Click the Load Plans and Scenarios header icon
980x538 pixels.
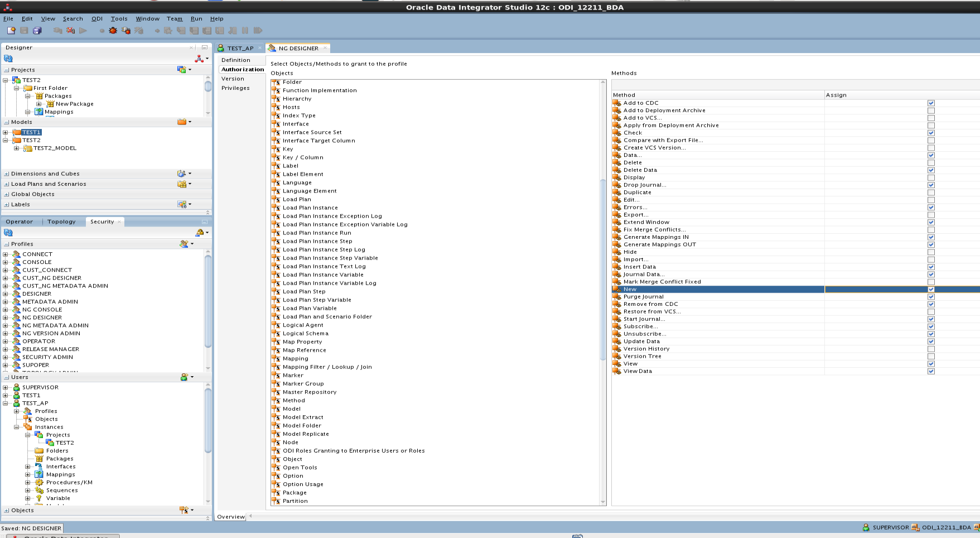pos(182,184)
